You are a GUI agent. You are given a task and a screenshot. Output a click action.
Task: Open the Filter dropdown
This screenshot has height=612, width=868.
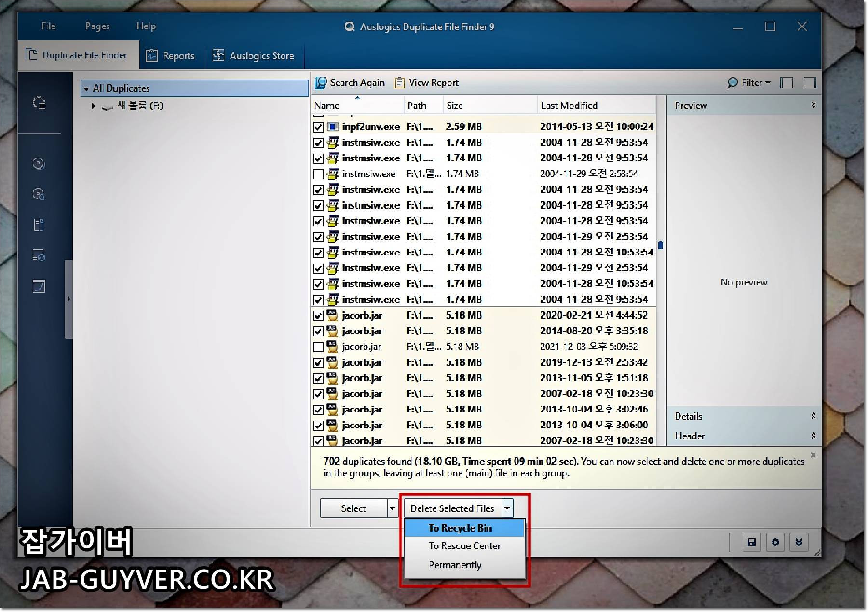click(x=768, y=83)
